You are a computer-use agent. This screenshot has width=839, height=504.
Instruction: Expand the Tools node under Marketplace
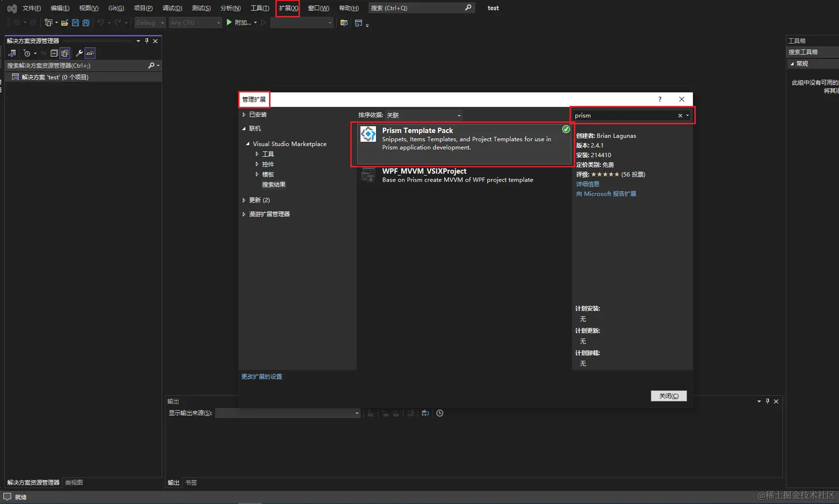click(x=257, y=154)
